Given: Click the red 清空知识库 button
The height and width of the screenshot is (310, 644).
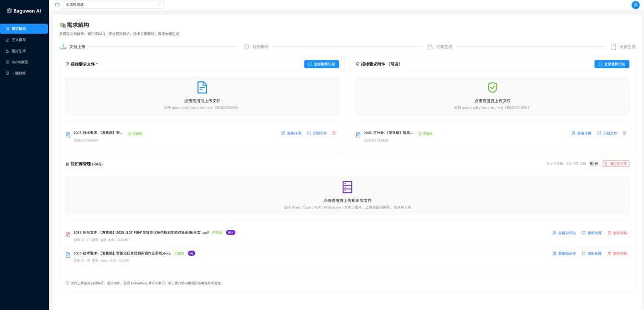Looking at the screenshot, I should click(616, 164).
